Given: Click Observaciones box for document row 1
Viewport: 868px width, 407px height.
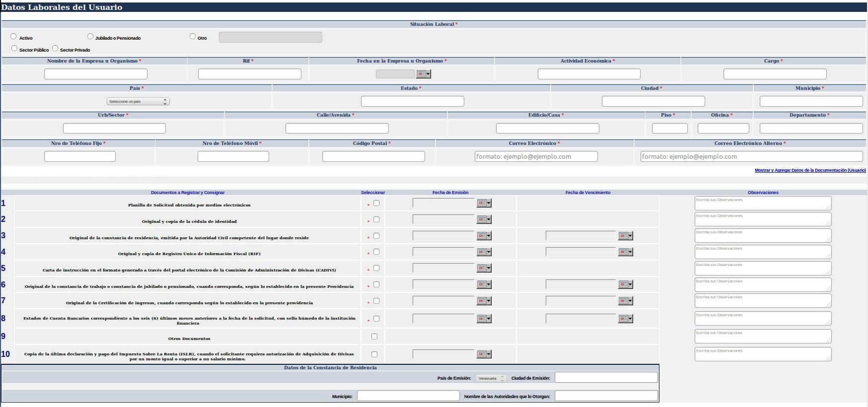Looking at the screenshot, I should [763, 203].
